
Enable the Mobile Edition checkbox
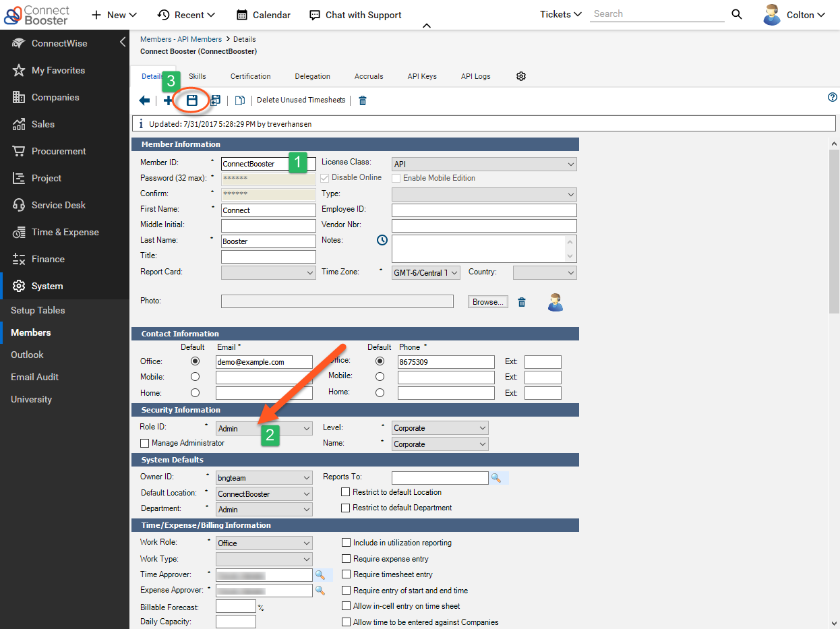point(396,178)
